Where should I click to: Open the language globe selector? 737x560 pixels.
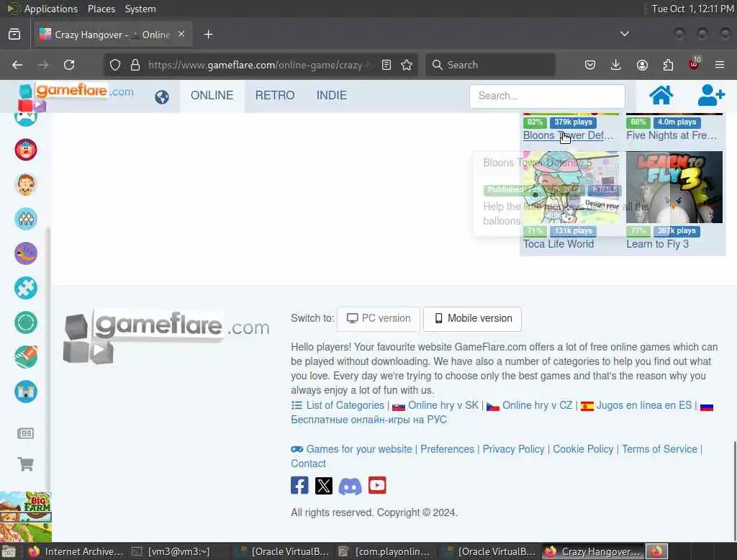pyautogui.click(x=162, y=97)
